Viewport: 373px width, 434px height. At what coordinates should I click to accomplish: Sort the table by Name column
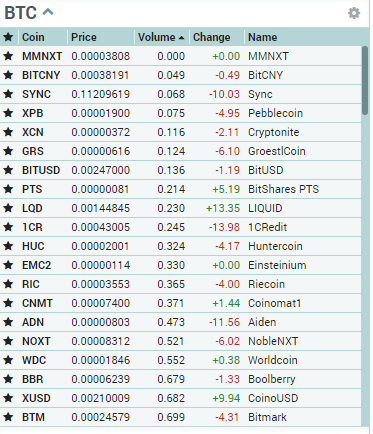coord(262,37)
